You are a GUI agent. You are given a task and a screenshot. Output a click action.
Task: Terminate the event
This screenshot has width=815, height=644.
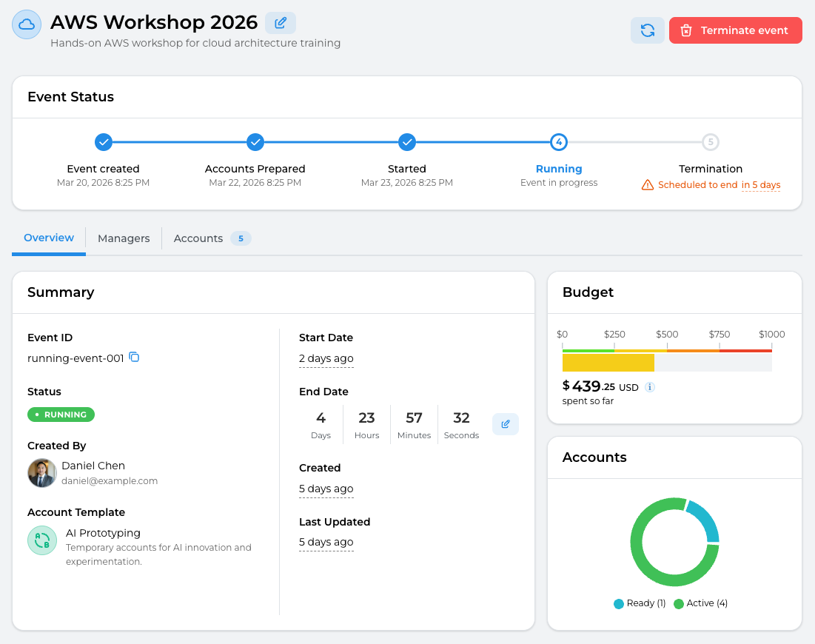(735, 30)
